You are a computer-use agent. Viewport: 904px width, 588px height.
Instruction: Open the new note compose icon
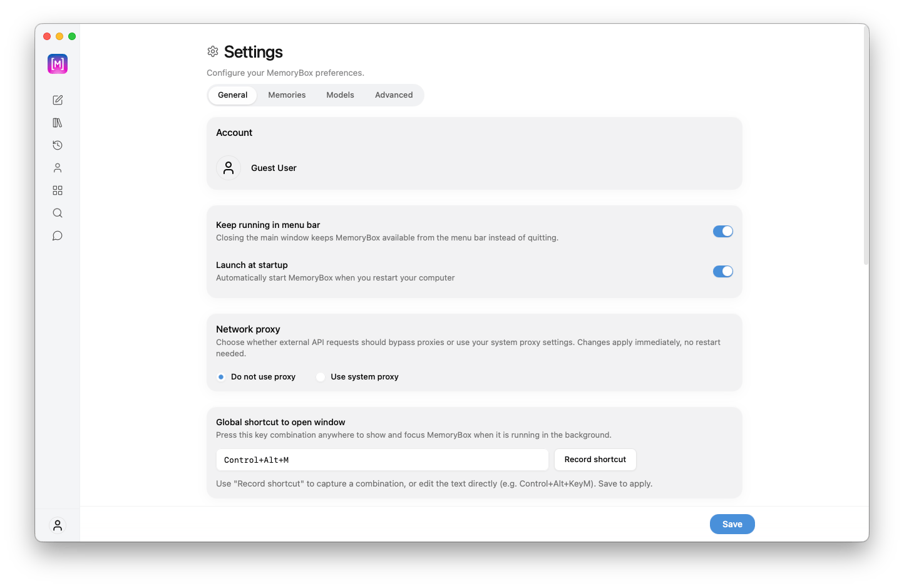coord(58,100)
